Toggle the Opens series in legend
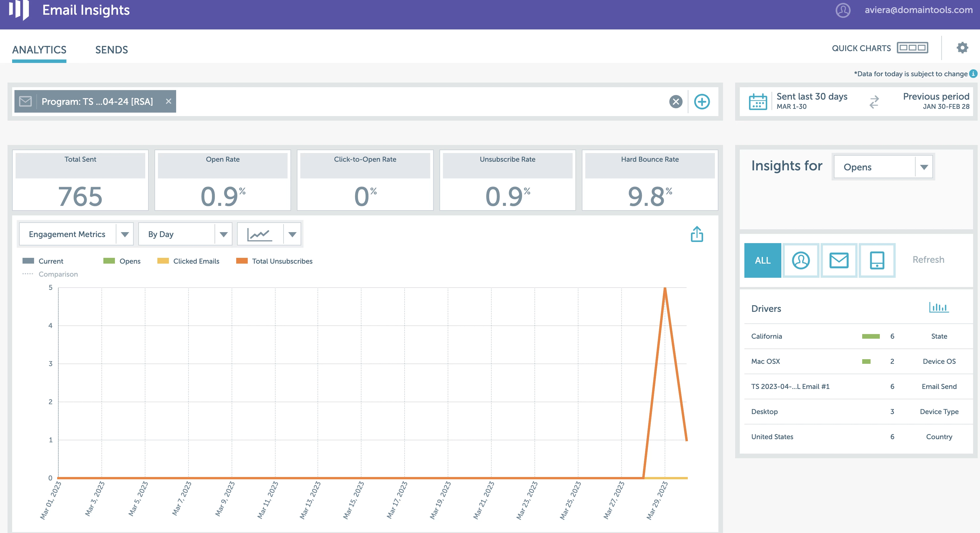 122,261
